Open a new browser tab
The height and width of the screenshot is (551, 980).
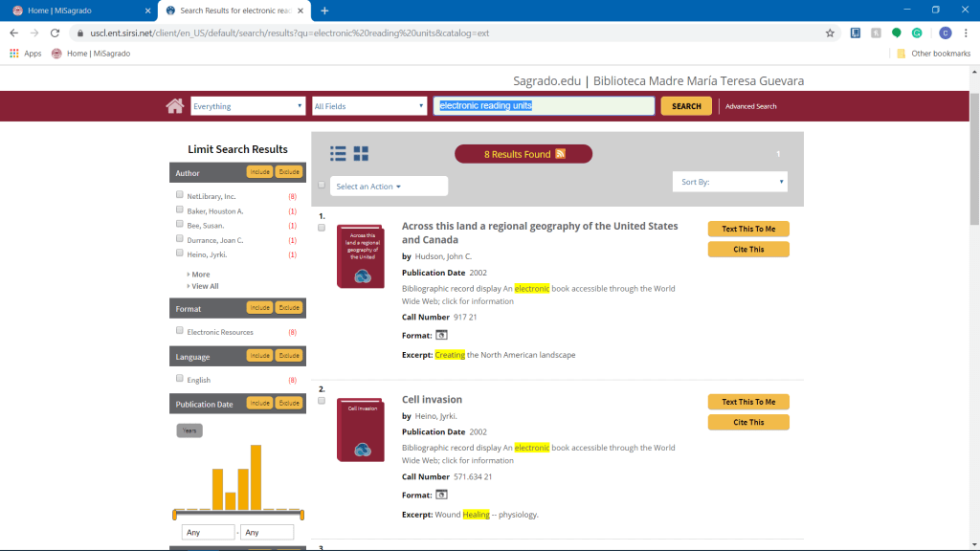click(x=324, y=11)
